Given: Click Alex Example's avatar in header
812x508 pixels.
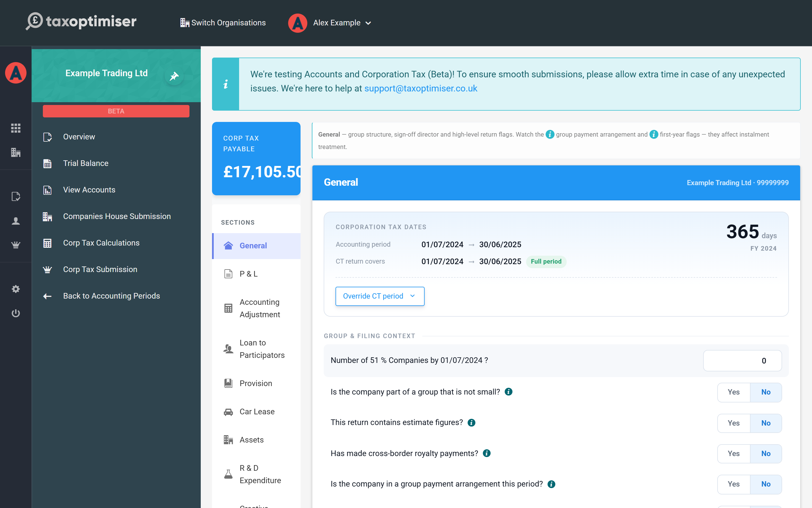Looking at the screenshot, I should 297,23.
